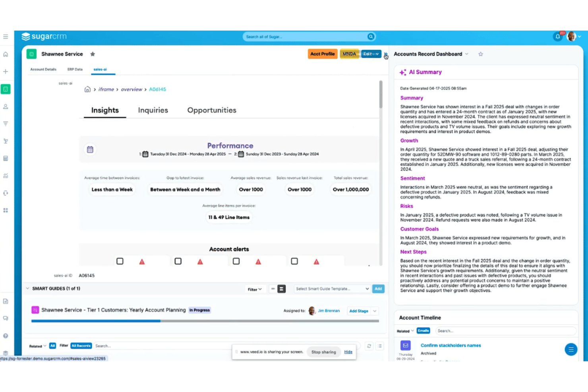Click the Acct Profile button
The image size is (588, 392).
click(323, 54)
